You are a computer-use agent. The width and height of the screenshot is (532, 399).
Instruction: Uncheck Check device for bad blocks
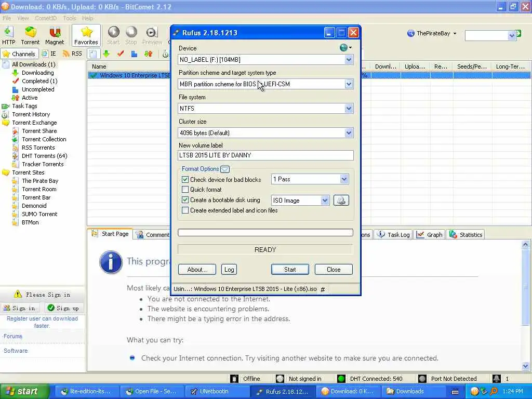click(x=185, y=179)
